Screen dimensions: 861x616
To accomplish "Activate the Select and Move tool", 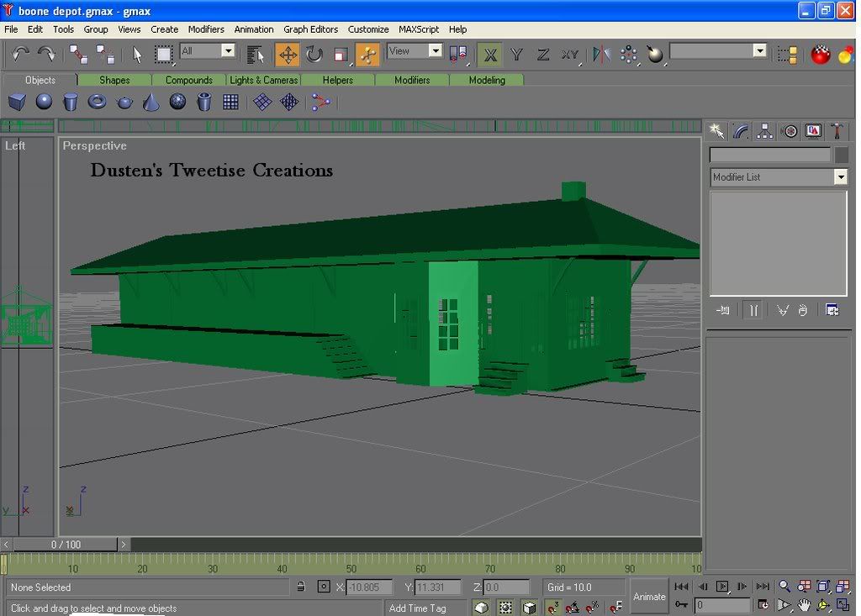I will click(288, 55).
